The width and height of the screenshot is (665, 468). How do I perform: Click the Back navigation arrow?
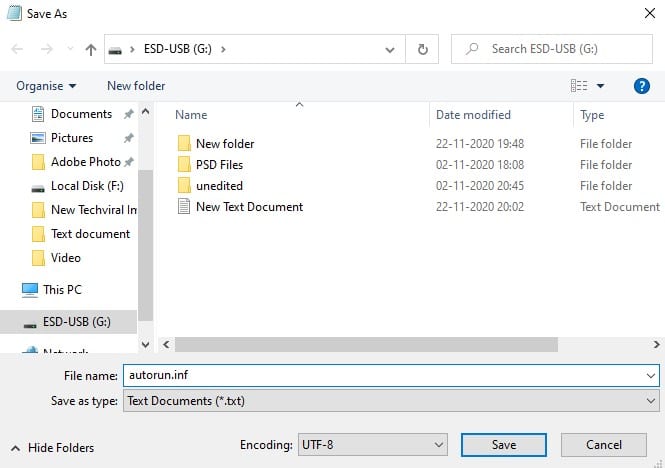[18, 49]
